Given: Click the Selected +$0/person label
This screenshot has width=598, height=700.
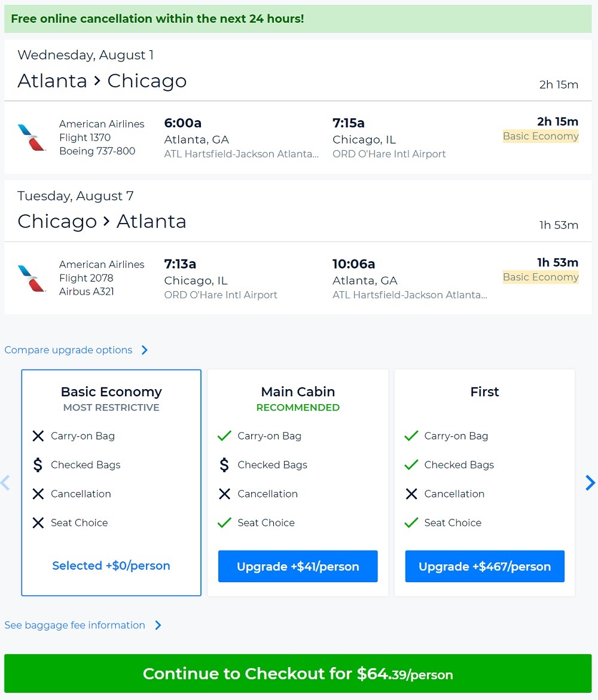Looking at the screenshot, I should tap(111, 565).
